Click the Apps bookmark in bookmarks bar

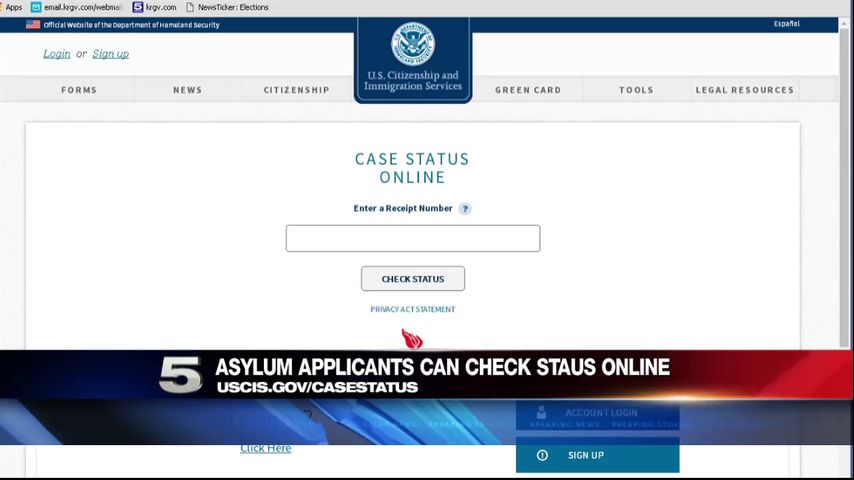(11, 8)
